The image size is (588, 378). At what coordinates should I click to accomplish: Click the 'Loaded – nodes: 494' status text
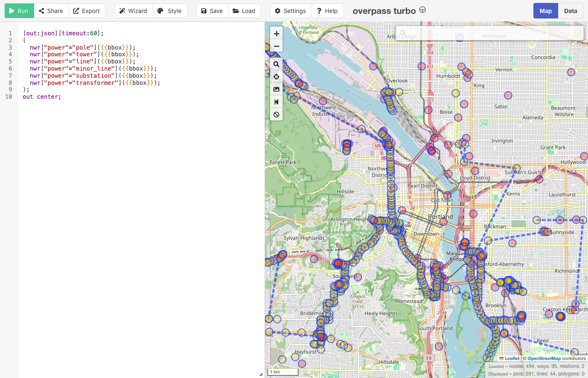tap(536, 366)
